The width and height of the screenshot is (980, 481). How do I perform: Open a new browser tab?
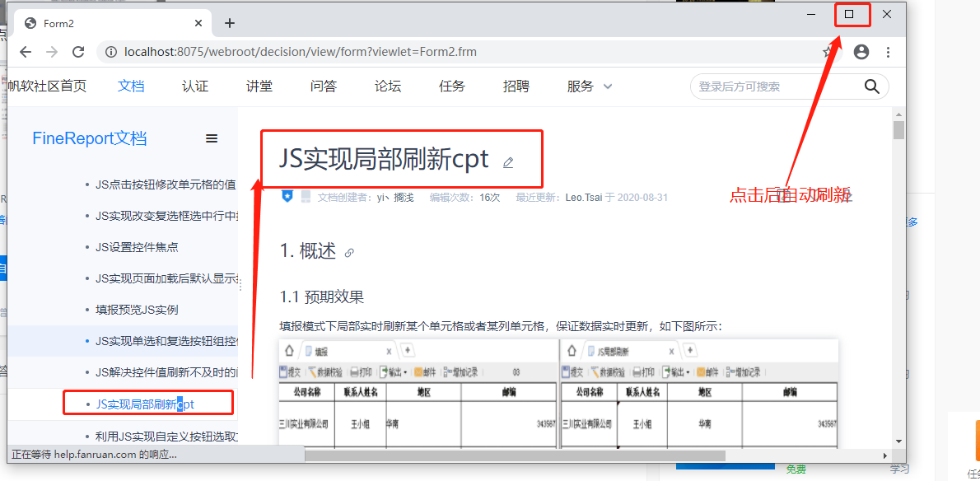click(x=230, y=23)
